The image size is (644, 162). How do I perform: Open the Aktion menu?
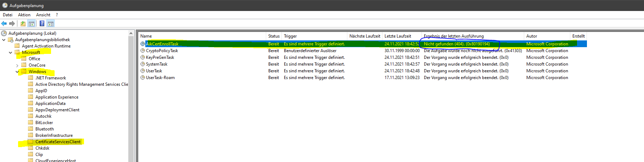click(x=24, y=15)
